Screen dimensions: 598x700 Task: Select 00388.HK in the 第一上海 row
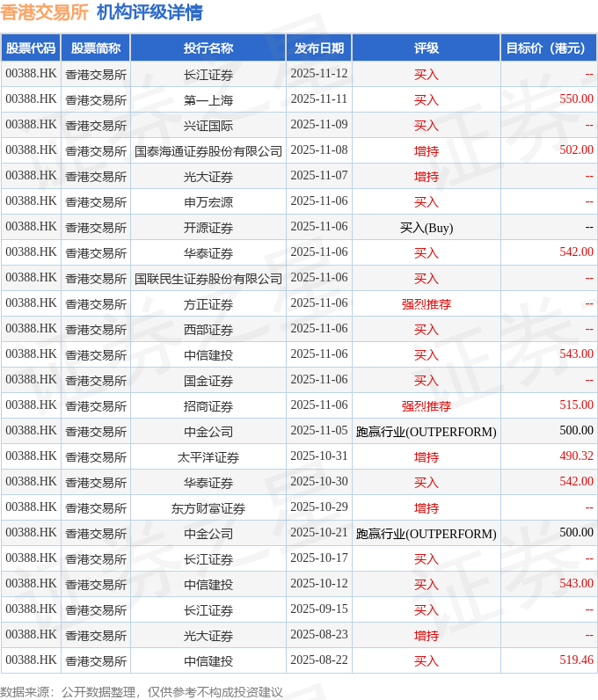pos(31,98)
